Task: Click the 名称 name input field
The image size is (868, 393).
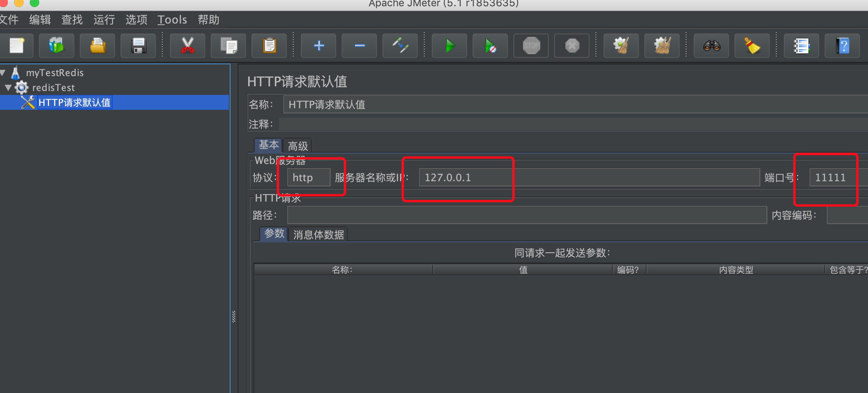Action: pyautogui.click(x=576, y=105)
